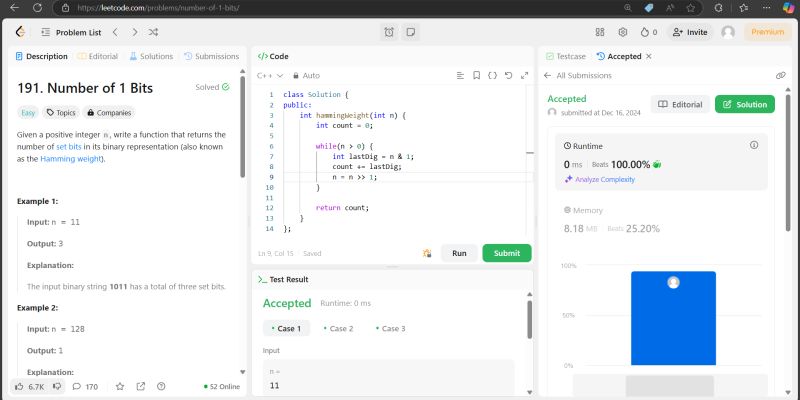
Task: Click the browser favorites star icon
Action: (690, 8)
